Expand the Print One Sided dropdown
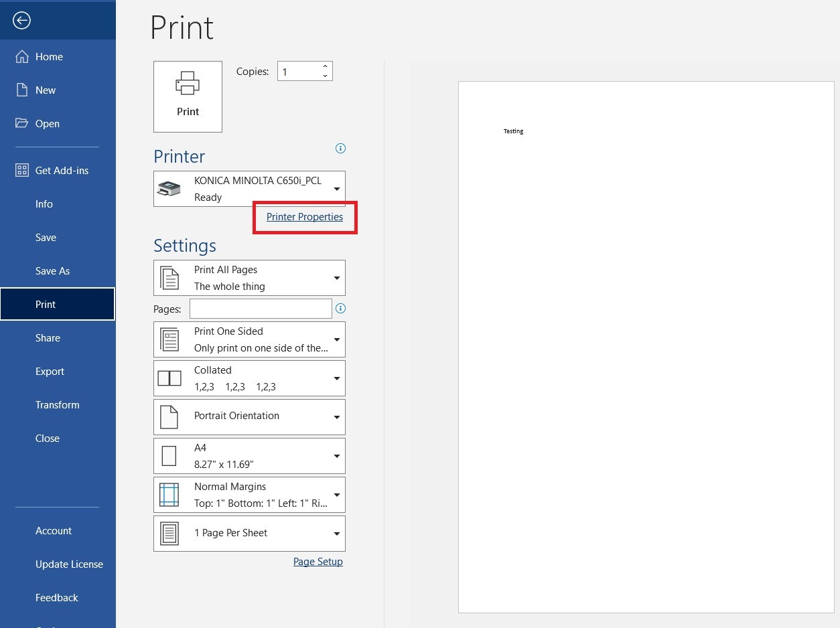 coord(249,339)
